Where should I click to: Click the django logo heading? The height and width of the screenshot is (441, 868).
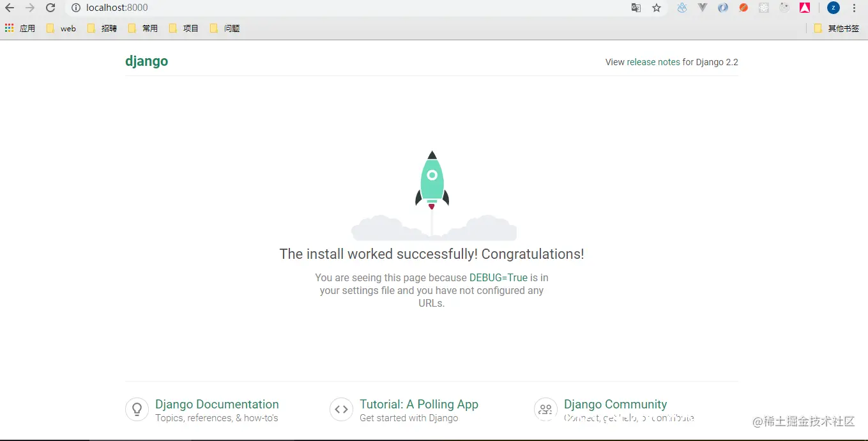pos(146,61)
